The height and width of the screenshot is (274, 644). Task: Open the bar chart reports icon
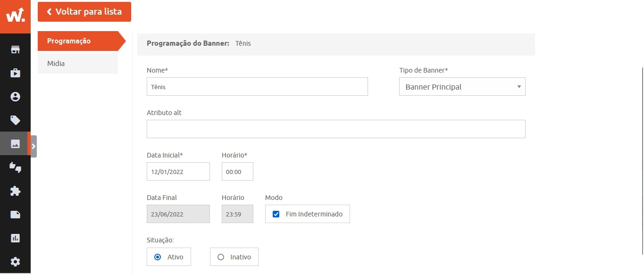click(15, 238)
